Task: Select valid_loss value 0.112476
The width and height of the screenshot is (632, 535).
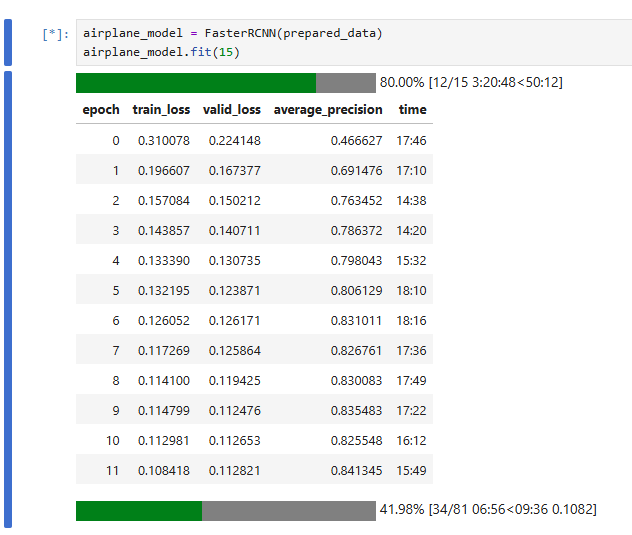Action: click(235, 410)
